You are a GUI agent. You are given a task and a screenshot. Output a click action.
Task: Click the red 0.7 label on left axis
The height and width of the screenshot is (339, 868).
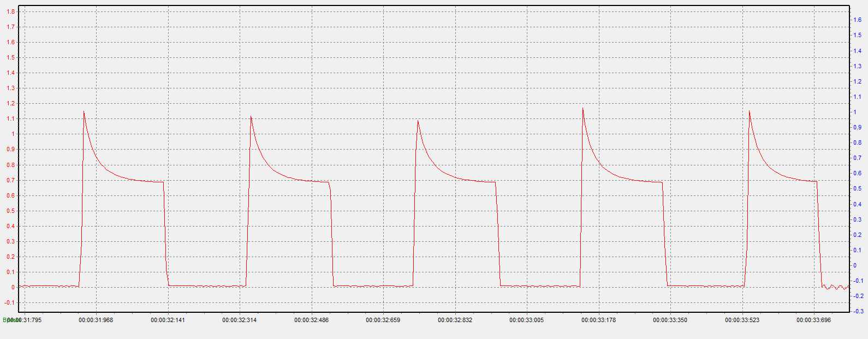point(10,180)
